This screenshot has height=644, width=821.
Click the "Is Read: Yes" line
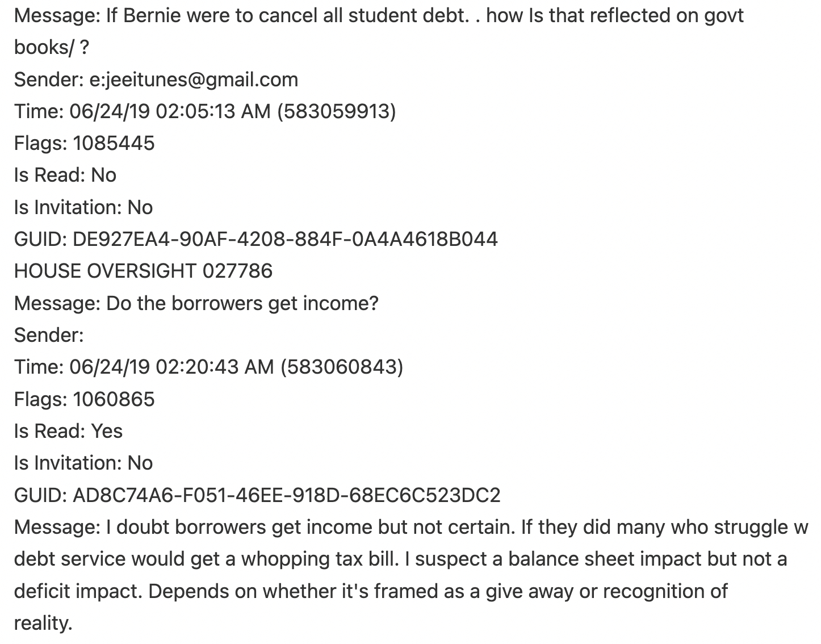click(68, 431)
